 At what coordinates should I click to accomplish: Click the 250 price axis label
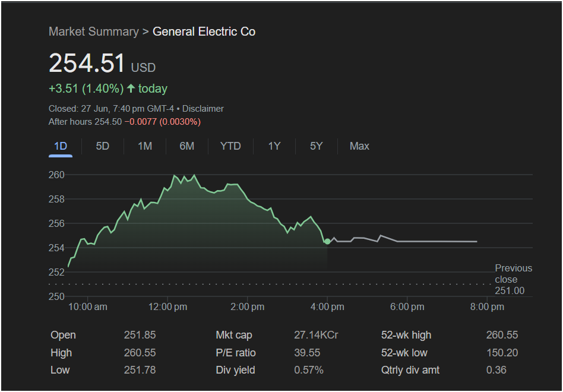tap(56, 296)
